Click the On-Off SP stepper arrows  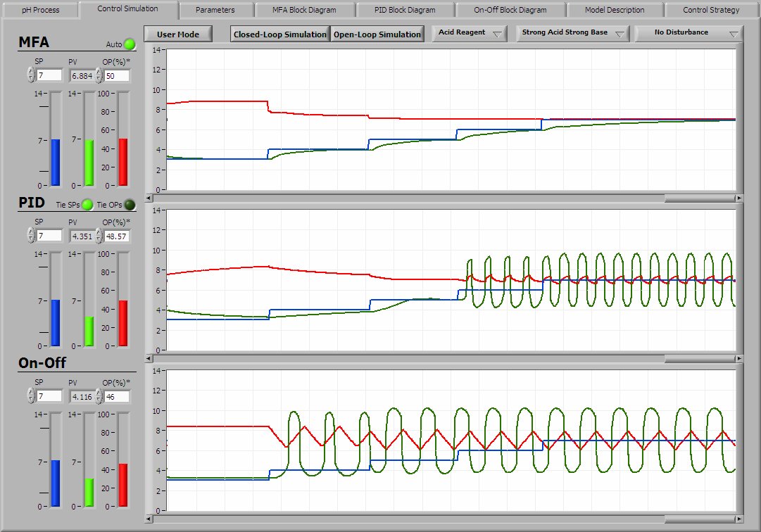[30, 396]
